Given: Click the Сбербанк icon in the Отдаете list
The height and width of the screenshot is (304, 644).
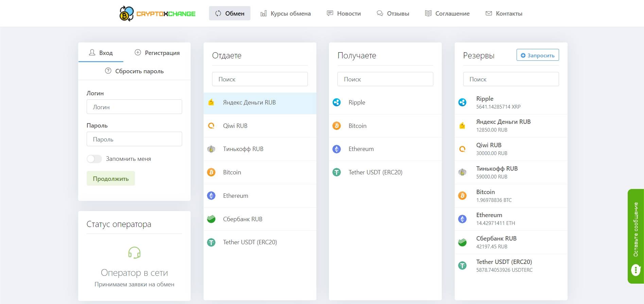Looking at the screenshot, I should [x=211, y=219].
